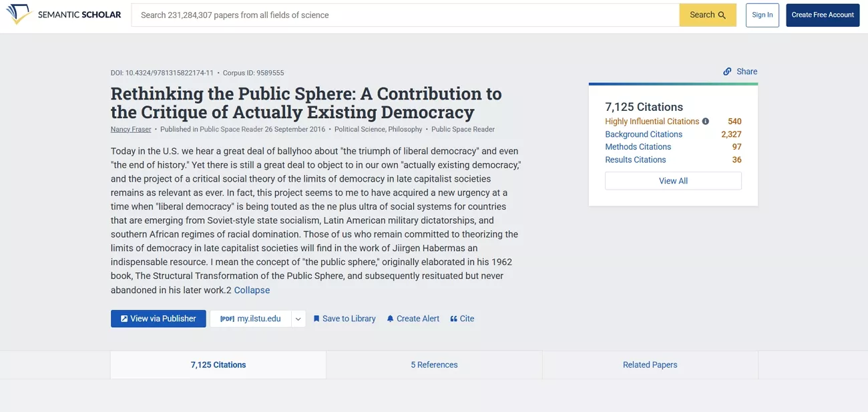This screenshot has width=868, height=412.
Task: Open the alternate PDF versions chevron
Action: 298,319
